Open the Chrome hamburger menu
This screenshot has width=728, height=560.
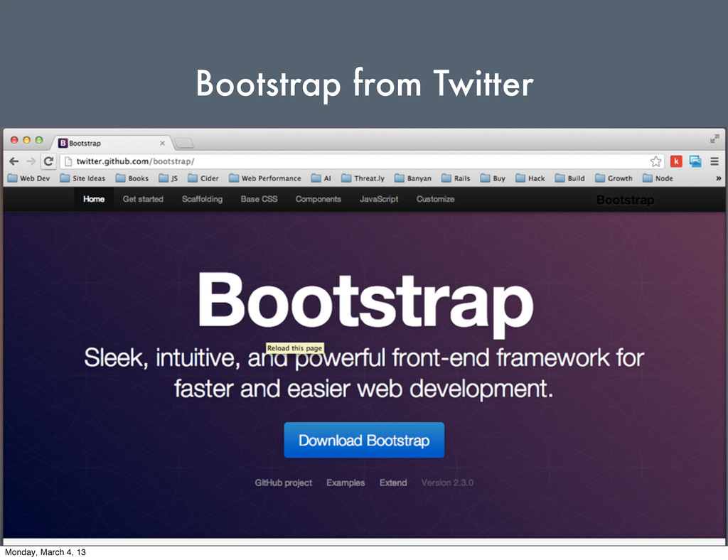pos(714,161)
